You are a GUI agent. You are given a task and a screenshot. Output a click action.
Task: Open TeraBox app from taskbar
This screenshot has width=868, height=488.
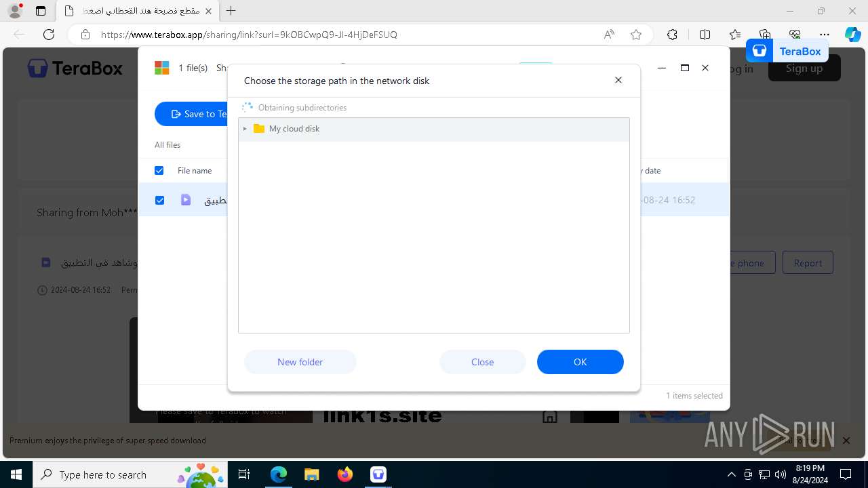coord(378,474)
